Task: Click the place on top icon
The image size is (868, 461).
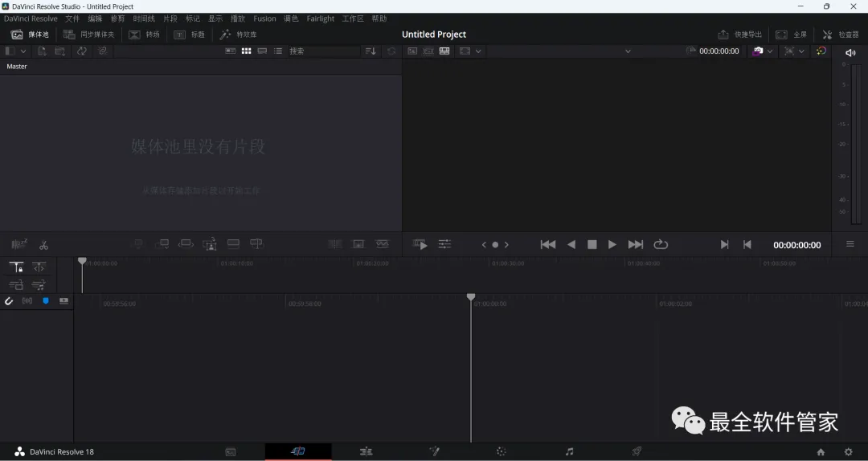Action: pyautogui.click(x=234, y=244)
